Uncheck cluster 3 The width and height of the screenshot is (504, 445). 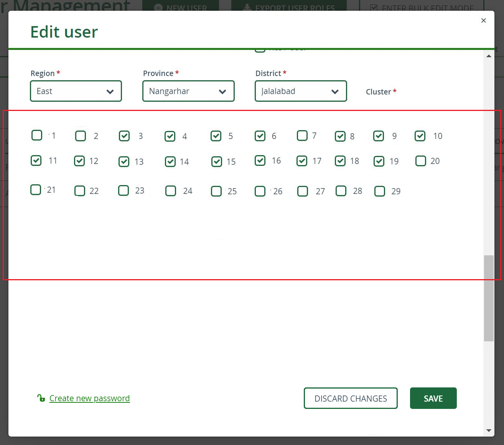click(124, 136)
